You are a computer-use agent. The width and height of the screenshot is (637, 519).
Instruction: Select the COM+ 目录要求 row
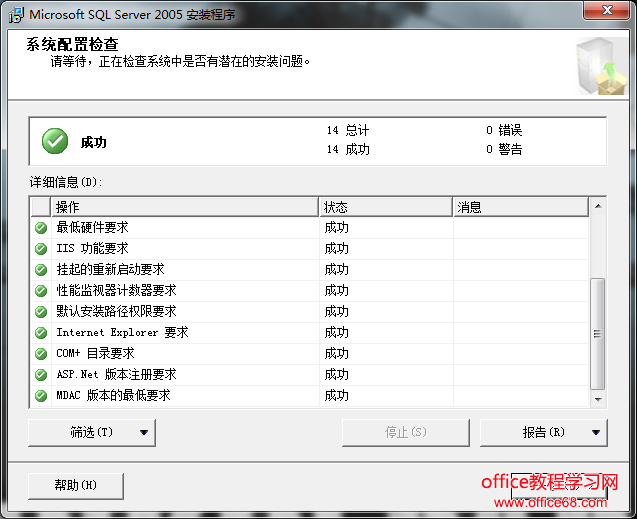tap(310, 354)
